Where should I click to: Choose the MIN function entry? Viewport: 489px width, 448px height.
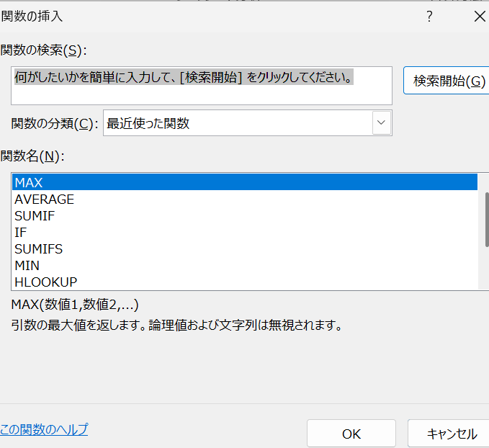click(x=27, y=266)
